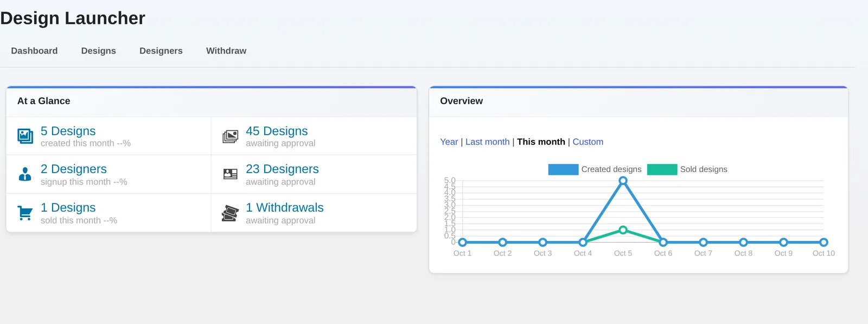Toggle Sold designs green legend swatch

(x=662, y=169)
